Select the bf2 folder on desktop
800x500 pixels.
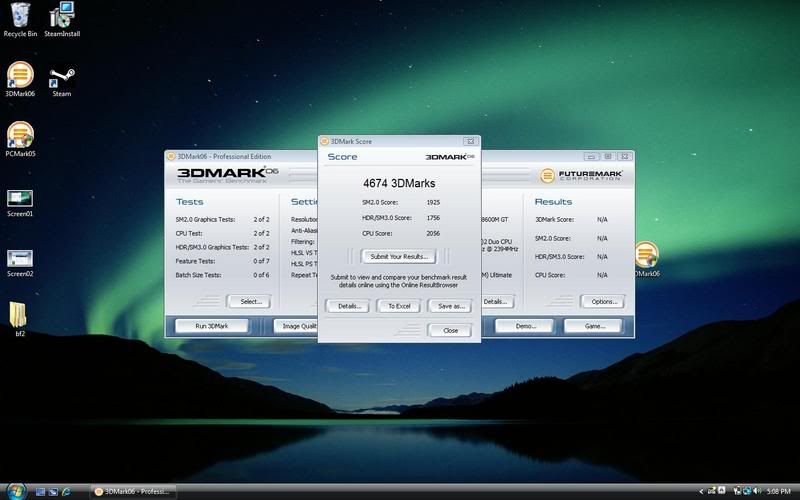point(19,319)
